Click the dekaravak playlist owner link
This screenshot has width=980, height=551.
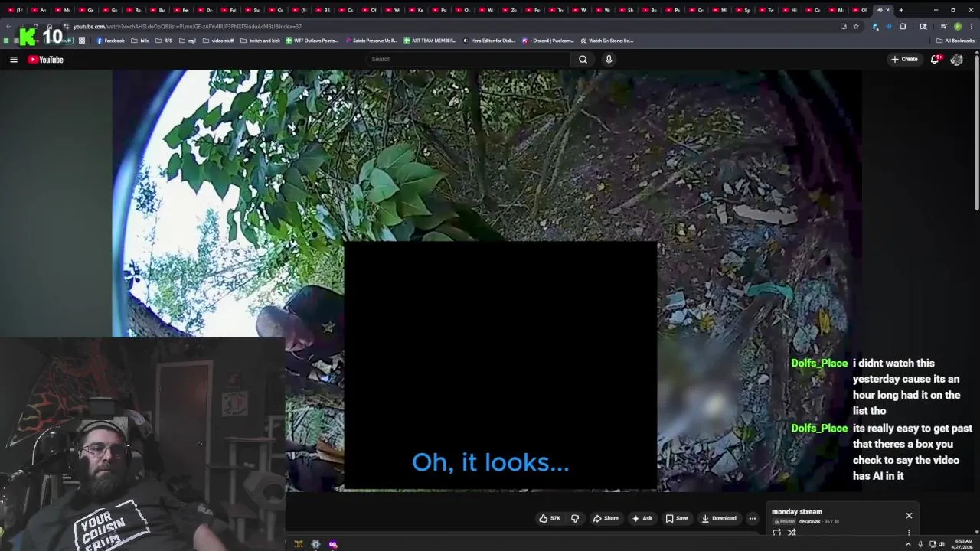809,522
